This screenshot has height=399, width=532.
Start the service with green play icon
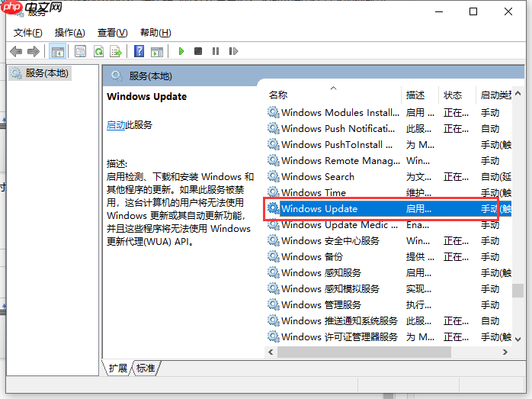click(181, 51)
